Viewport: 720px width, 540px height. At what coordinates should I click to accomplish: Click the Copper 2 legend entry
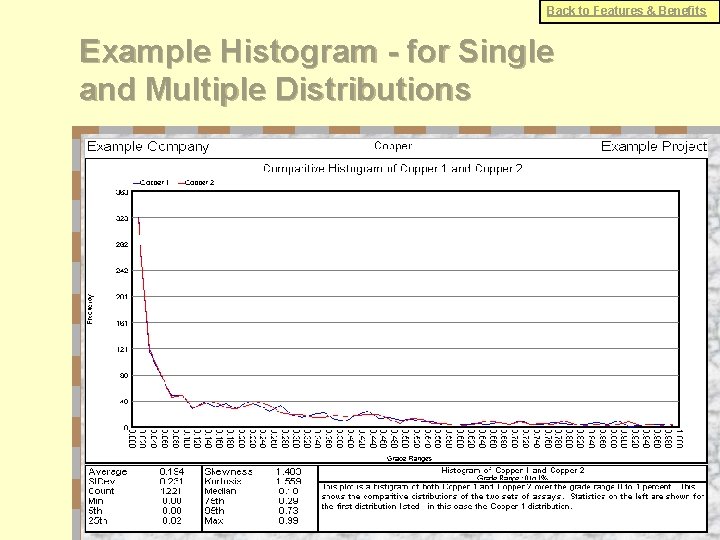point(196,182)
